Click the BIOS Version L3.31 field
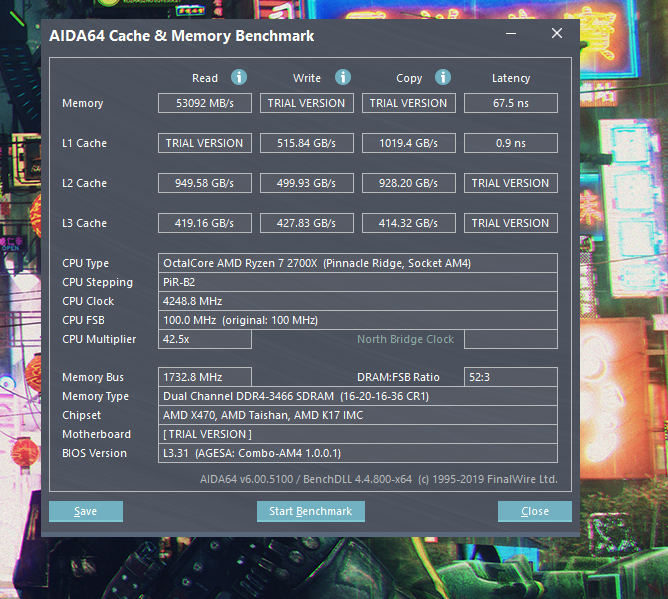668x599 pixels. coord(358,453)
